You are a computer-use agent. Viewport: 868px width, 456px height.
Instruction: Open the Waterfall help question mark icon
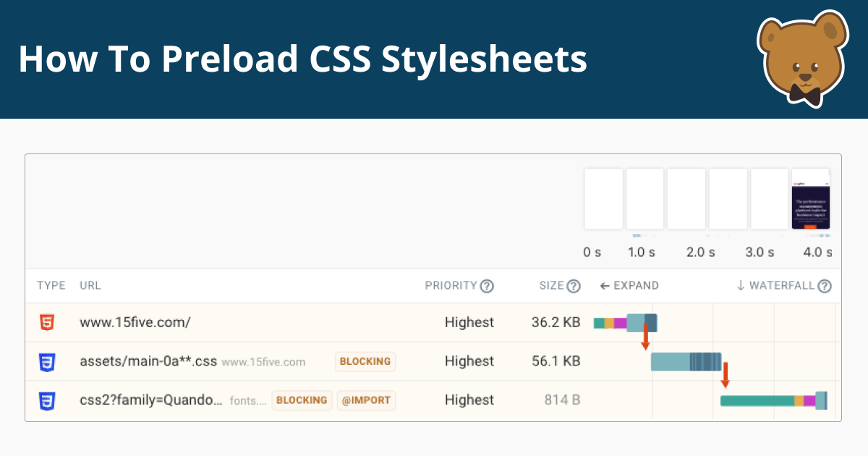825,286
